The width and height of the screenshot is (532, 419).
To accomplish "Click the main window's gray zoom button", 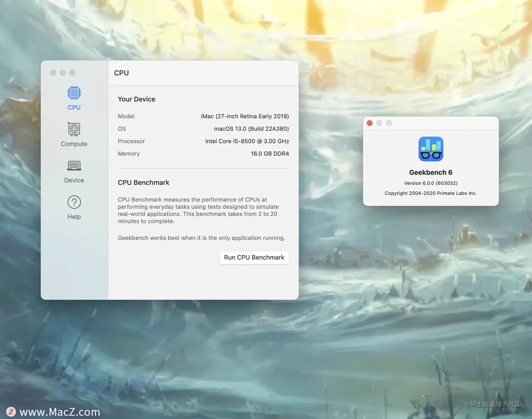I will pos(72,73).
